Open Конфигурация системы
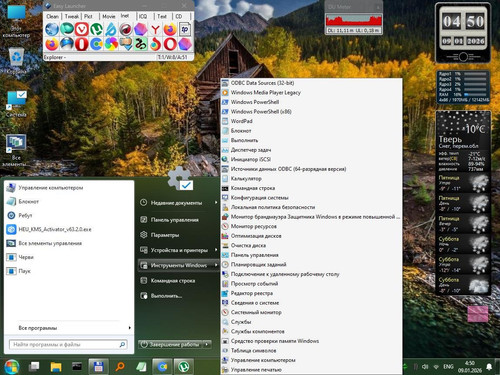The width and height of the screenshot is (500, 375). pyautogui.click(x=311, y=198)
